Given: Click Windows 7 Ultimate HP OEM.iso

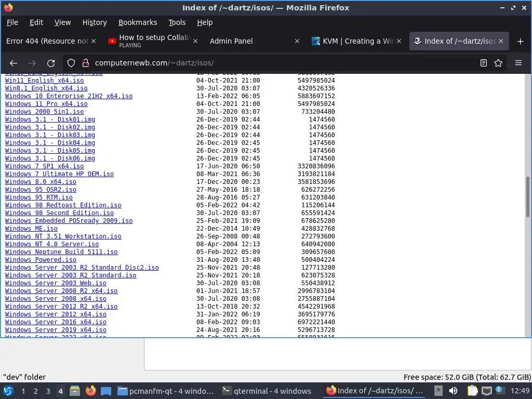Looking at the screenshot, I should (59, 174).
